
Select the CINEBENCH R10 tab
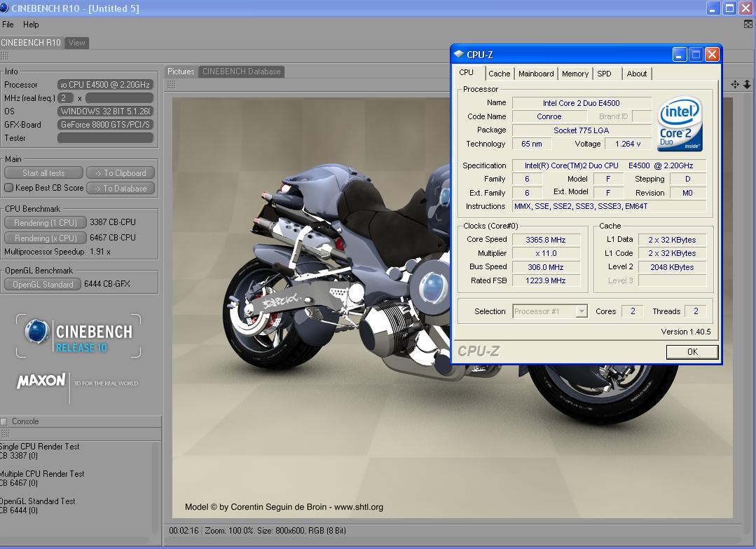point(31,43)
